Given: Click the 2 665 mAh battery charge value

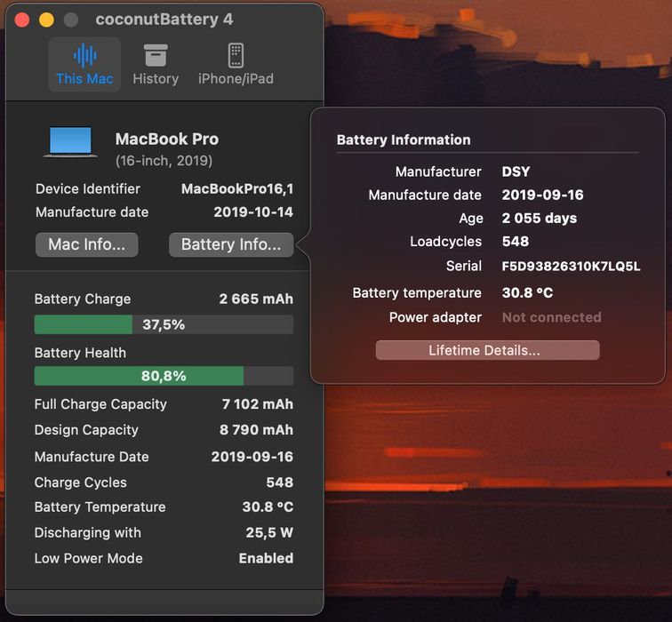Looking at the screenshot, I should [256, 299].
